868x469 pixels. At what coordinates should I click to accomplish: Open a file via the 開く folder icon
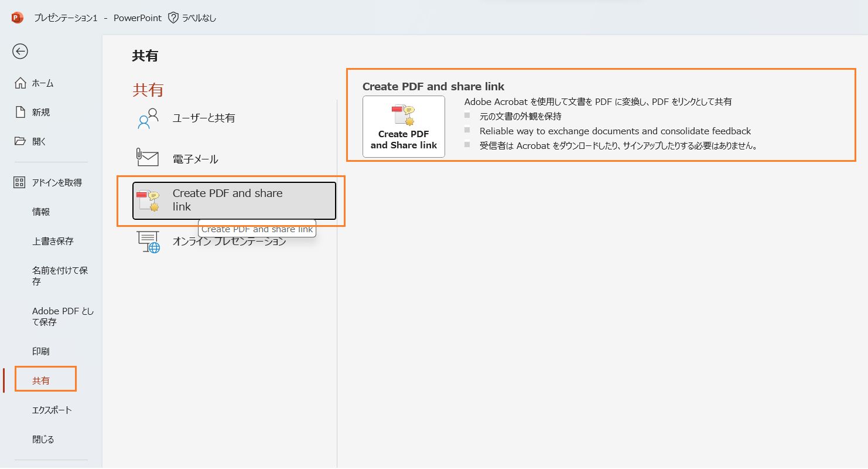point(20,141)
